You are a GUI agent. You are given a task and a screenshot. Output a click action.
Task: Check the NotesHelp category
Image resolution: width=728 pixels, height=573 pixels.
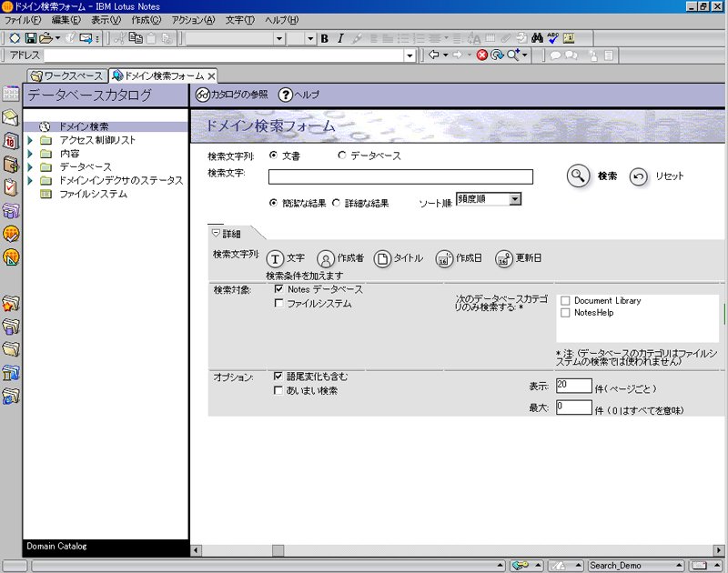click(x=565, y=313)
